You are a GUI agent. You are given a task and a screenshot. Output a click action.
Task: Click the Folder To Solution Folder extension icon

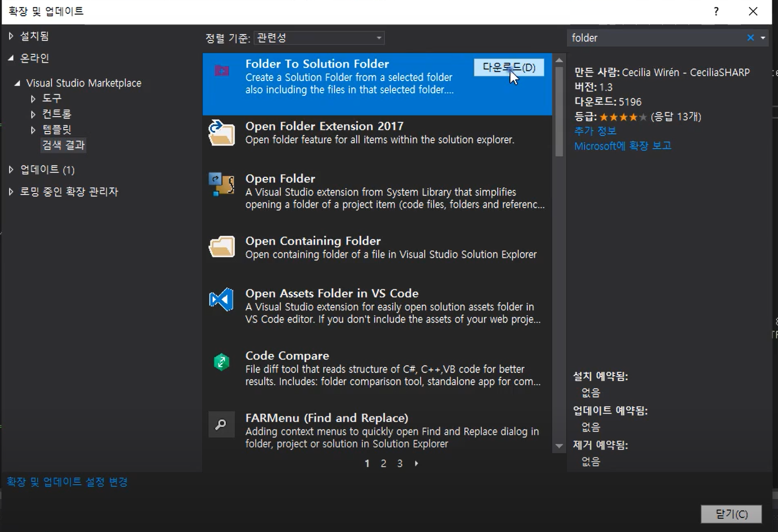[222, 71]
